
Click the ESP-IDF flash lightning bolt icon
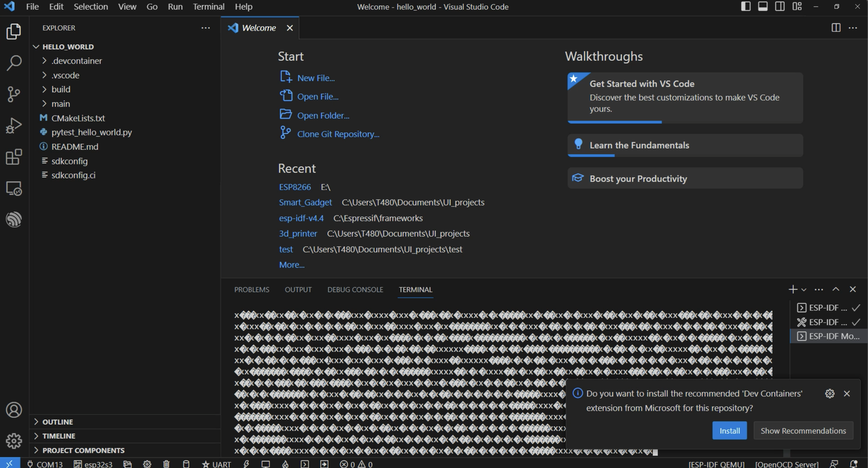point(246,464)
